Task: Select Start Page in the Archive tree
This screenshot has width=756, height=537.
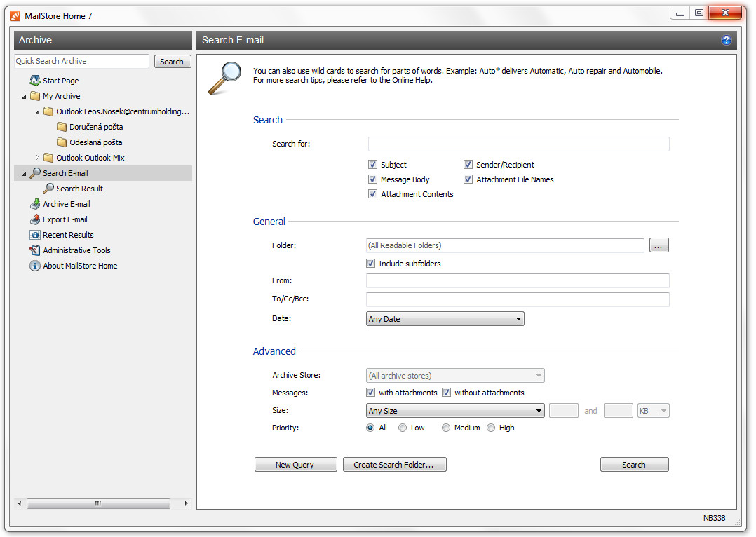Action: [61, 81]
